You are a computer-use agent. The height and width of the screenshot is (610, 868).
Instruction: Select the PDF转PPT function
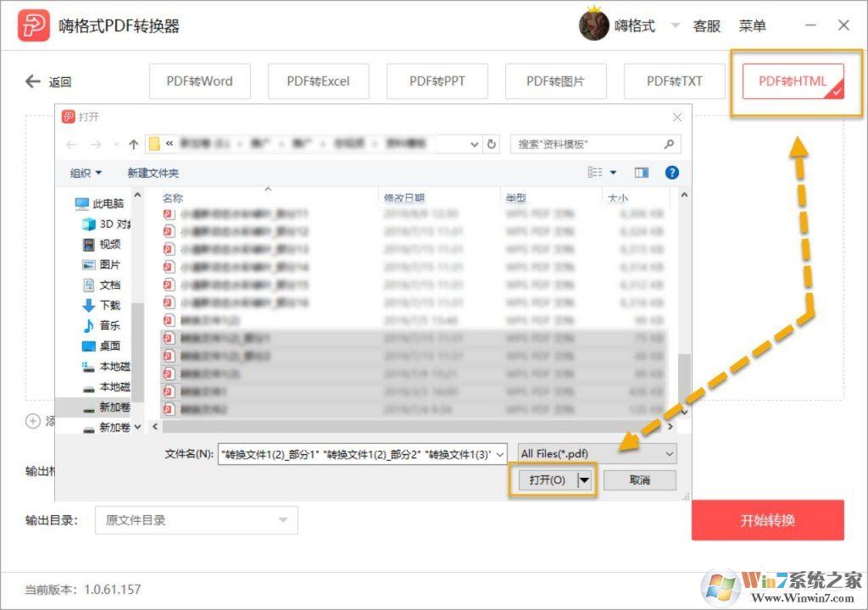437,80
